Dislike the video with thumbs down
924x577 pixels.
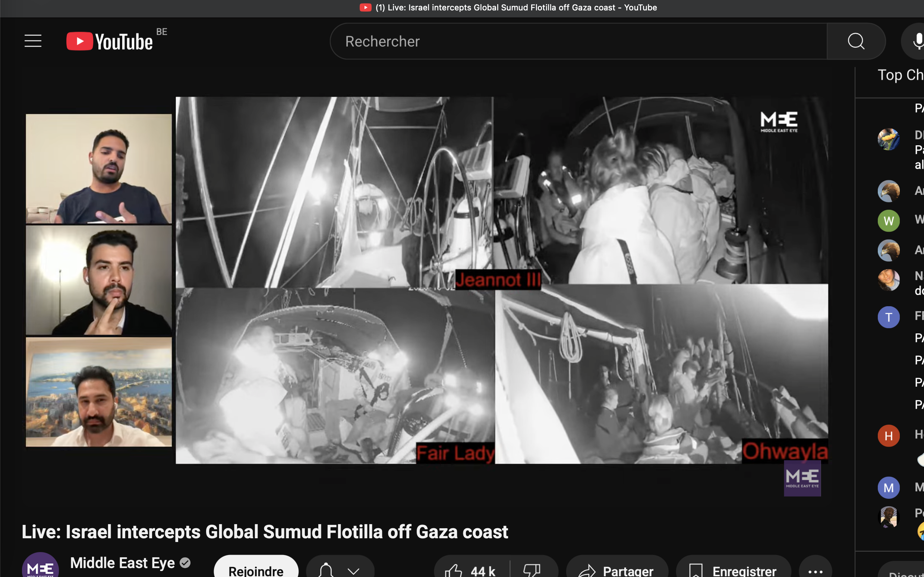coord(532,571)
